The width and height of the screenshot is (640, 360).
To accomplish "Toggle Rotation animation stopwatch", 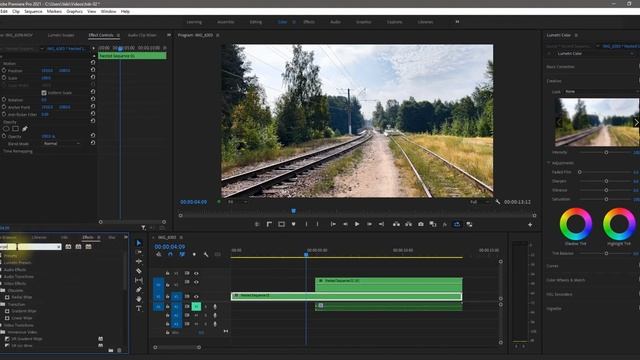I will click(4, 100).
